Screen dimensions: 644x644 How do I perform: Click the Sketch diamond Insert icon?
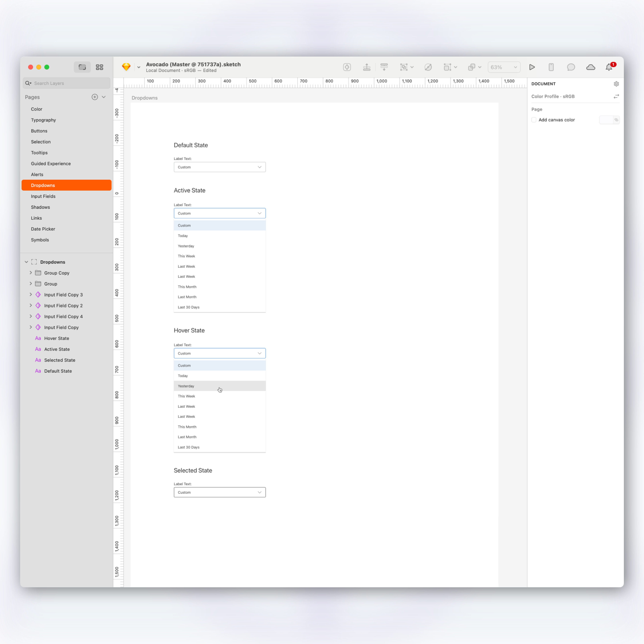pos(126,67)
